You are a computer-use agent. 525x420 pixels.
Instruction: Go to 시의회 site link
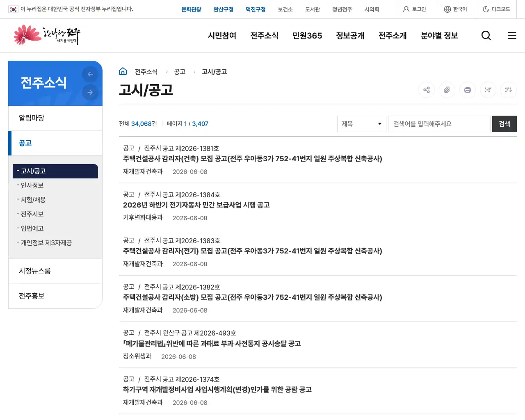(x=372, y=9)
